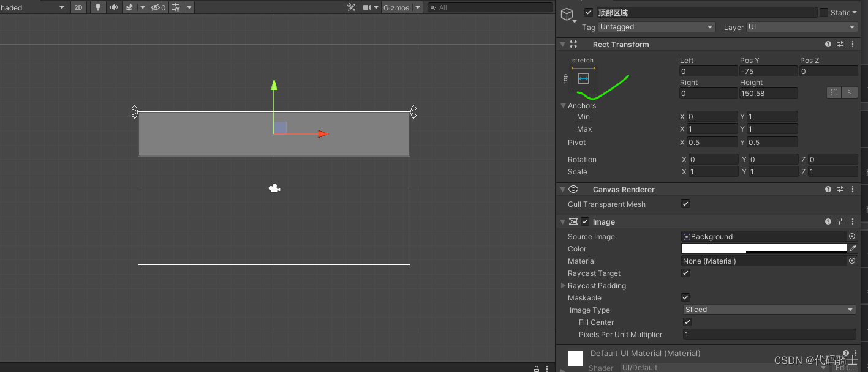This screenshot has height=372, width=868.
Task: Open the scene tools wrench icon
Action: [x=351, y=7]
